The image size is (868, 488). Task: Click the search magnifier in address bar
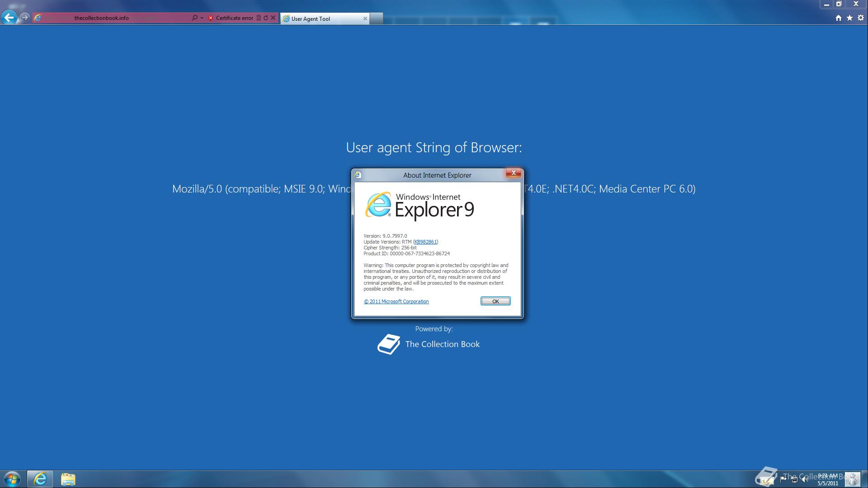[x=195, y=18]
